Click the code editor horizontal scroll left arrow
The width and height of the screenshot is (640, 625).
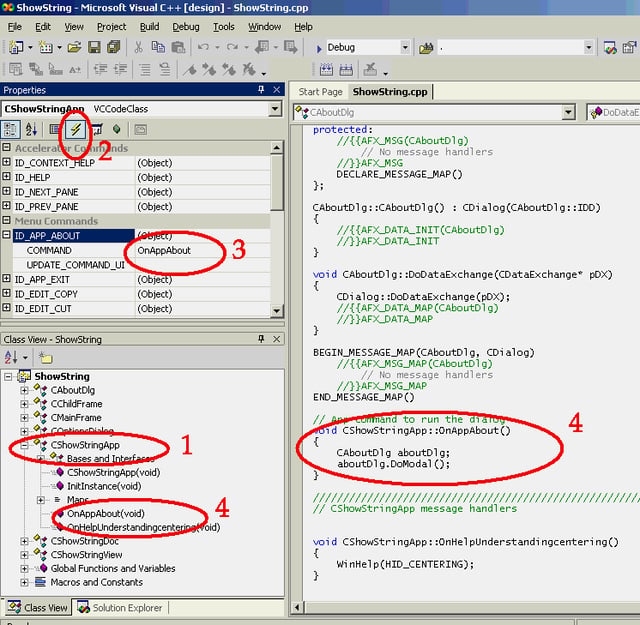[297, 607]
